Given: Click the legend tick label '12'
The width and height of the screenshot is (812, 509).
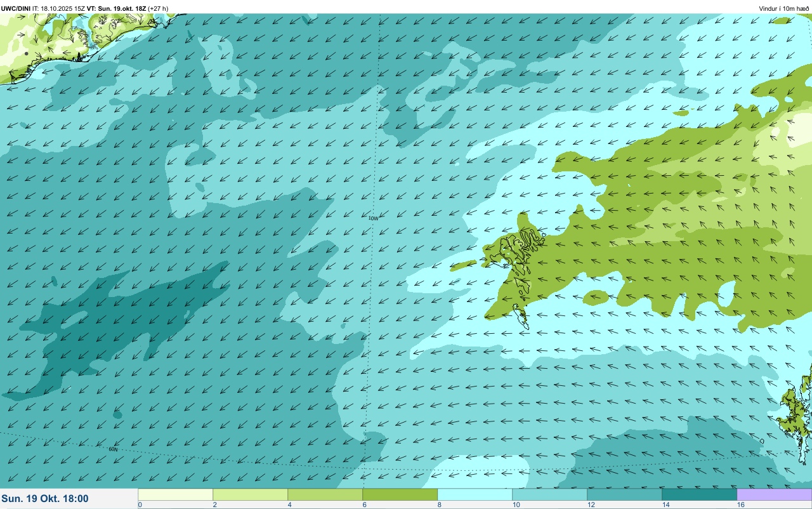Looking at the screenshot, I should click(591, 505).
